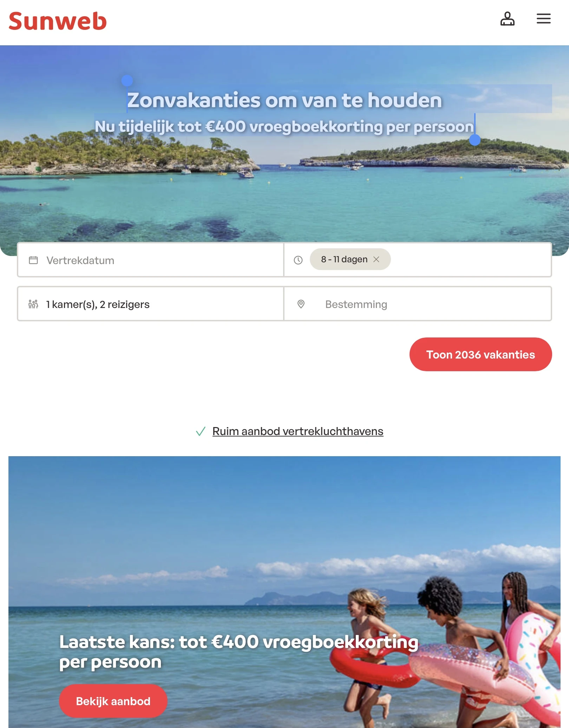Click the green checkmark icon
The width and height of the screenshot is (569, 728).
[x=201, y=431]
